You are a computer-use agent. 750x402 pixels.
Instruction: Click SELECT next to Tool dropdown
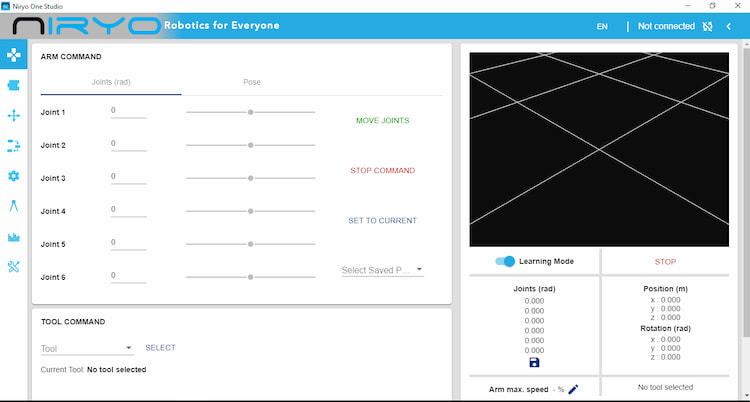pyautogui.click(x=160, y=348)
